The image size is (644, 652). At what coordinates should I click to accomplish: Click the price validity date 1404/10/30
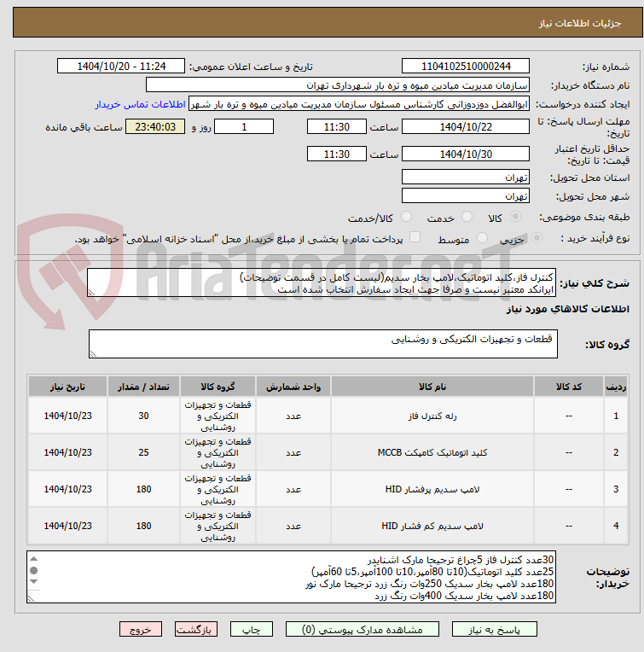[x=466, y=154]
